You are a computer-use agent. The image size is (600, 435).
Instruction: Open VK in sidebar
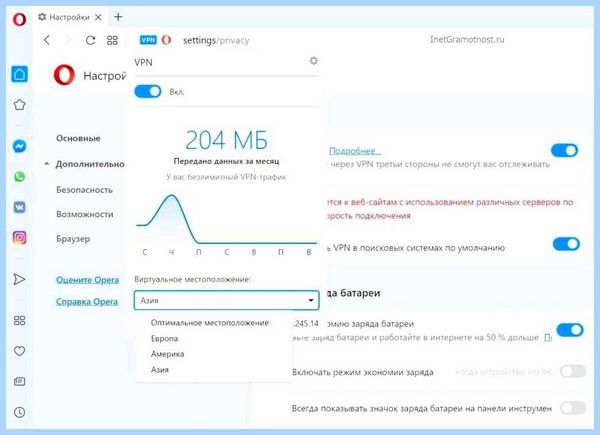coord(20,207)
